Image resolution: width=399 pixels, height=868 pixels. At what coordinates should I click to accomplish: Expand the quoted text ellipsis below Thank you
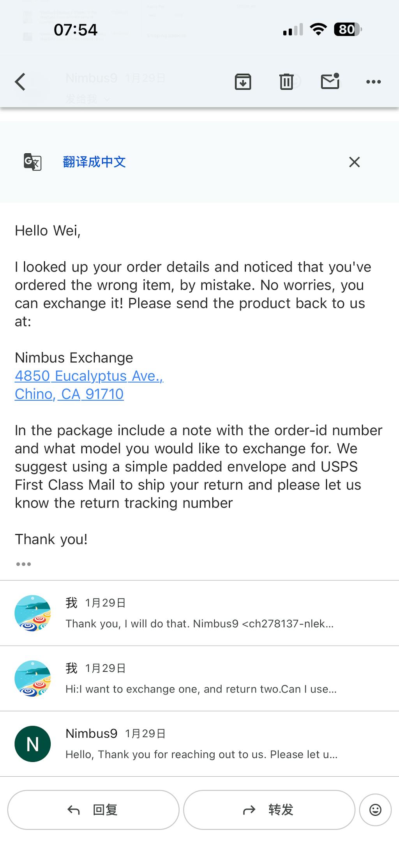click(23, 564)
